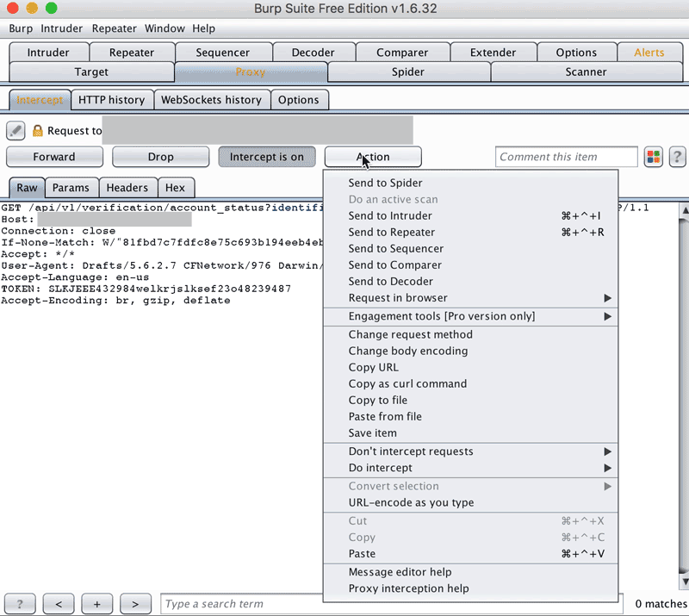Screen dimensions: 689x616
Task: Click the bottom-left question mark help button
Action: [20, 604]
